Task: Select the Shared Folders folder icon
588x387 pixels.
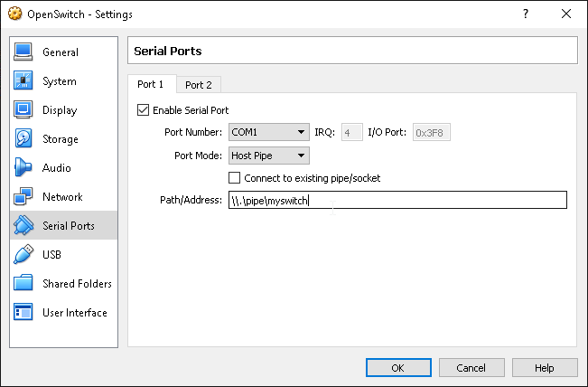Action: point(23,283)
